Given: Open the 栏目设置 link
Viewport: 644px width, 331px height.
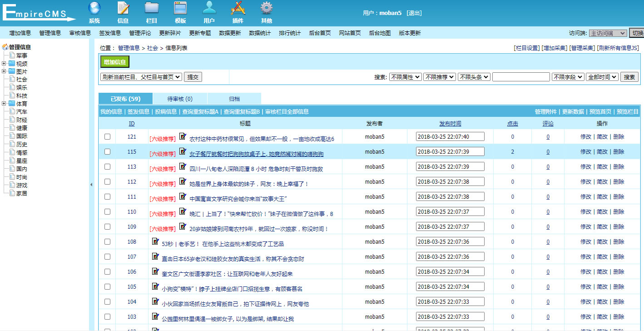Looking at the screenshot, I should tap(527, 48).
